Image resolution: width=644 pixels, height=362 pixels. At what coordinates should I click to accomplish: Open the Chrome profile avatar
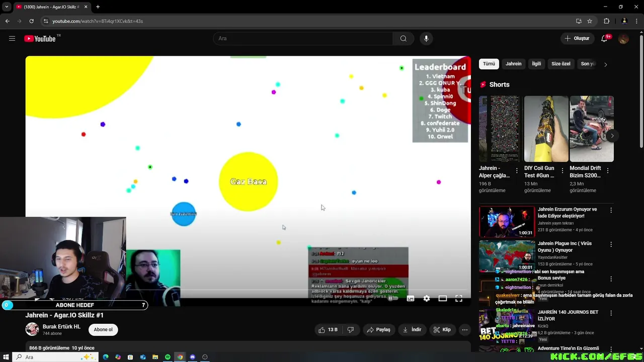click(624, 21)
